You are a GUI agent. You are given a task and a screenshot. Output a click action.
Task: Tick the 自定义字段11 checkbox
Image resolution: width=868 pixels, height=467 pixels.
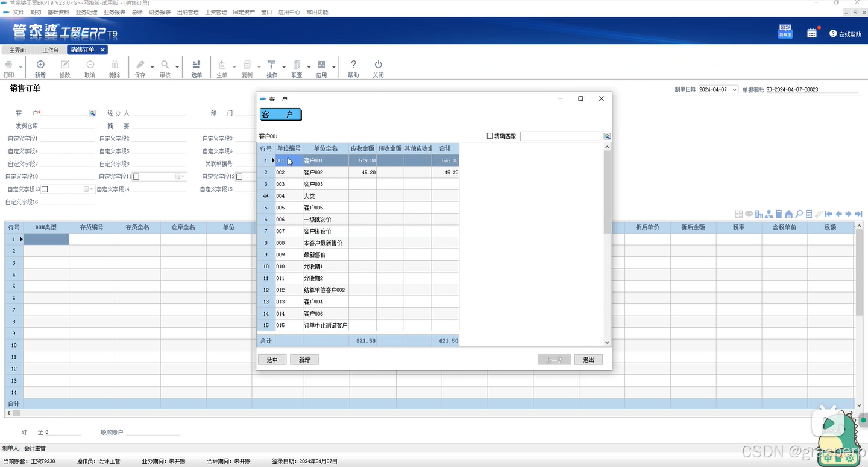tap(136, 177)
